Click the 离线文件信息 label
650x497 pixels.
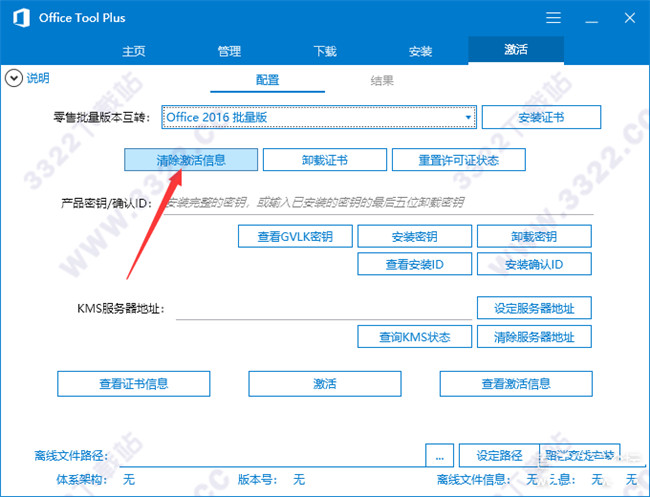pos(473,480)
